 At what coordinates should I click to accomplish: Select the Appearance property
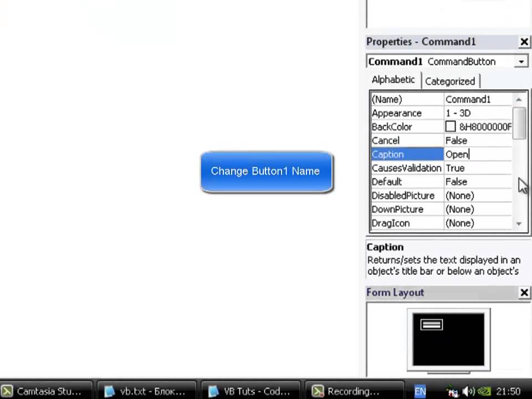tap(407, 113)
